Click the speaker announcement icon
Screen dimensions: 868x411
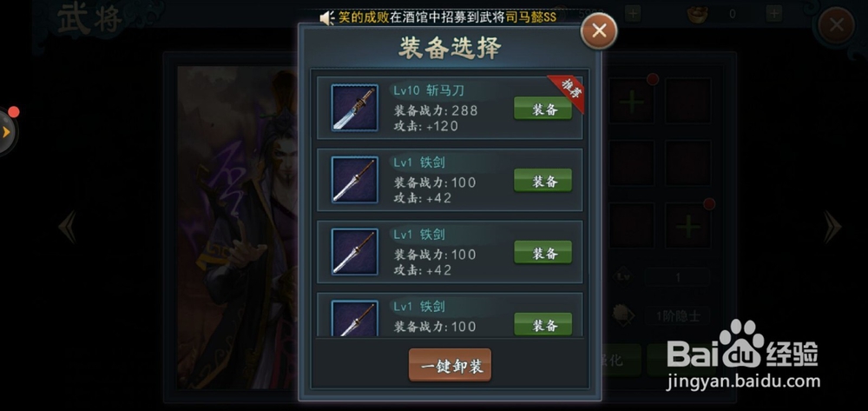pyautogui.click(x=327, y=18)
